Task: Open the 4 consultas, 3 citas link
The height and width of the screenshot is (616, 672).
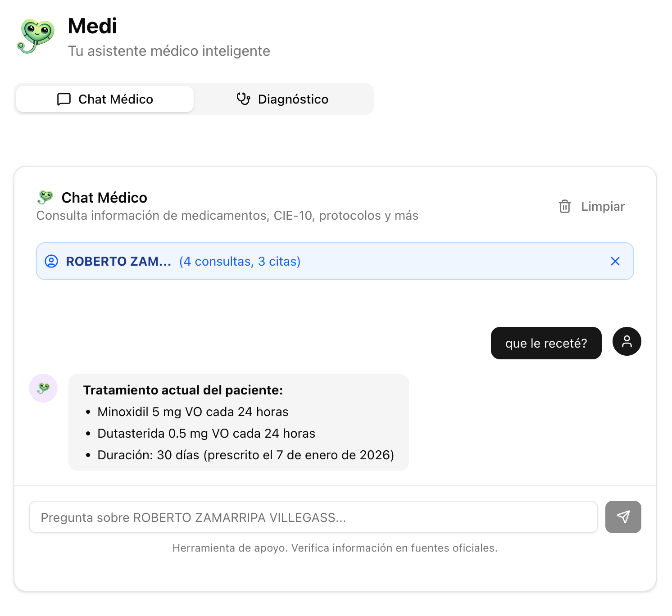Action: (240, 261)
